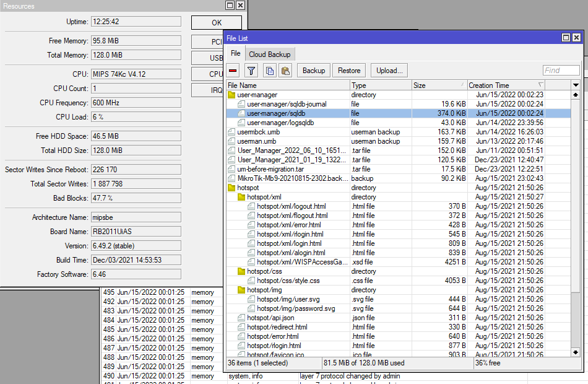Viewport: 588px width, 384px height.
Task: Close the File List window
Action: tap(576, 38)
